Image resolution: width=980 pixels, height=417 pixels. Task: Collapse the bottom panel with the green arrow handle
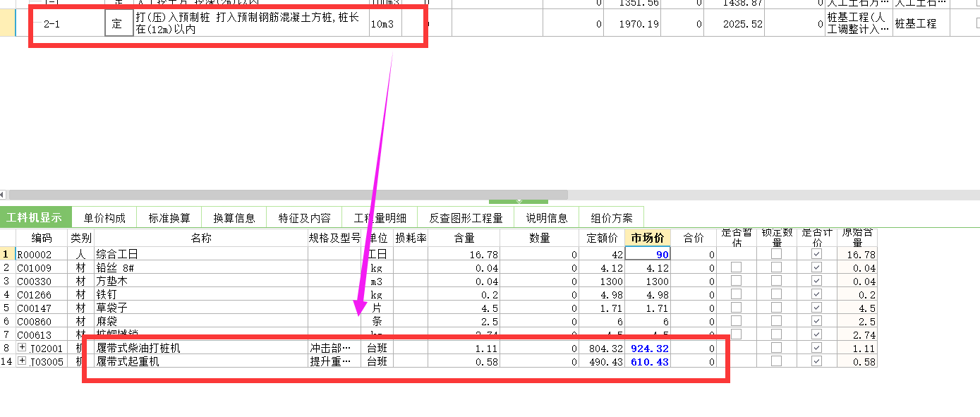tap(519, 202)
